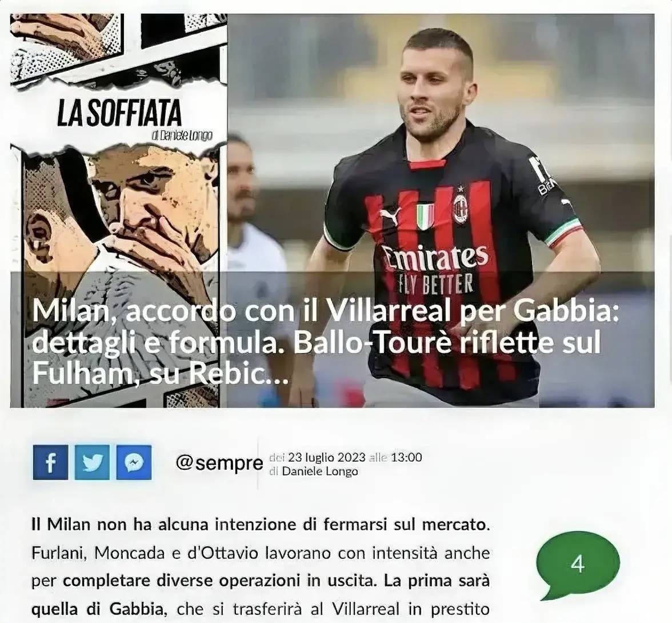Click the bold text 'quella di Gabbia'

tap(97, 609)
